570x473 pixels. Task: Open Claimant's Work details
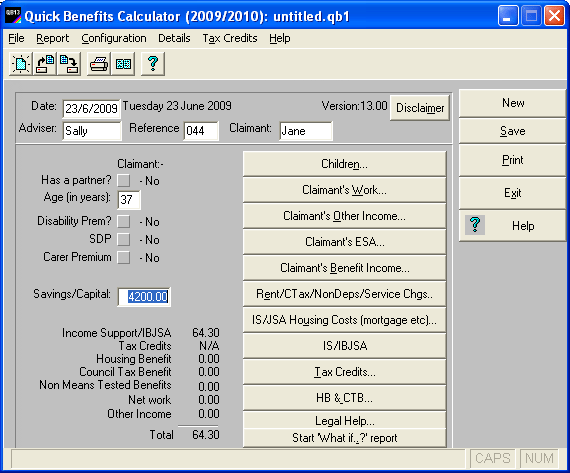[344, 190]
